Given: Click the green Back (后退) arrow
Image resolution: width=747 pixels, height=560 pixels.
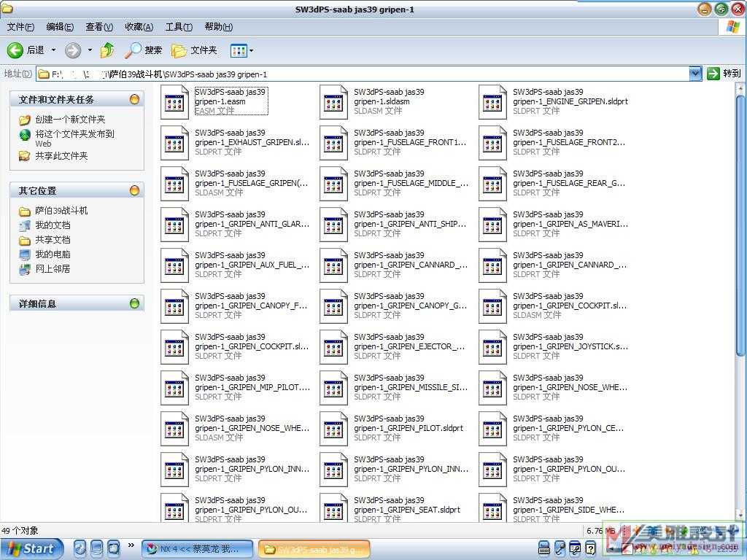Looking at the screenshot, I should click(15, 50).
